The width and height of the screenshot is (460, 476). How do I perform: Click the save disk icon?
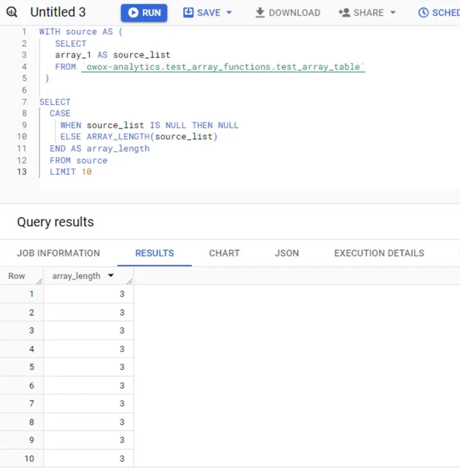pos(188,12)
